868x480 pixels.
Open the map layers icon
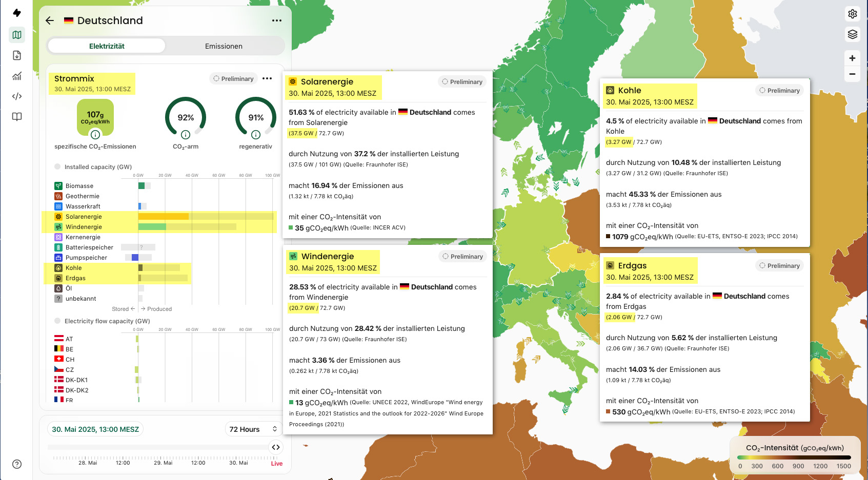(852, 34)
